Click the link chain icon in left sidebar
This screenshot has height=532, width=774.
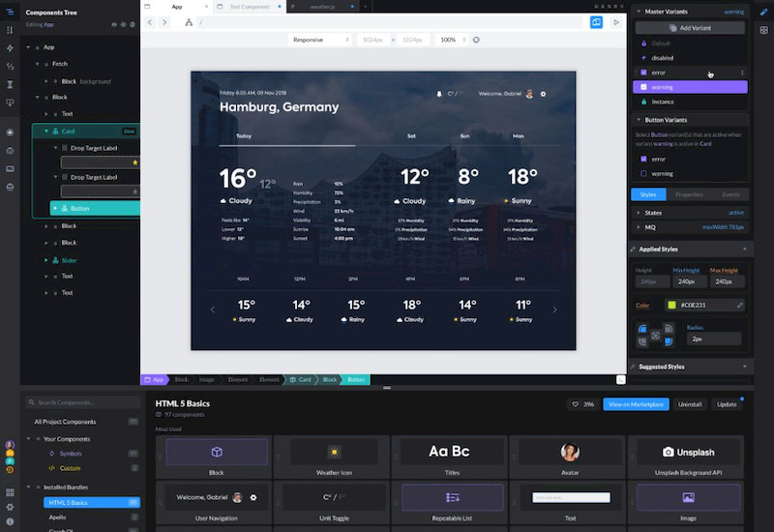point(10,66)
